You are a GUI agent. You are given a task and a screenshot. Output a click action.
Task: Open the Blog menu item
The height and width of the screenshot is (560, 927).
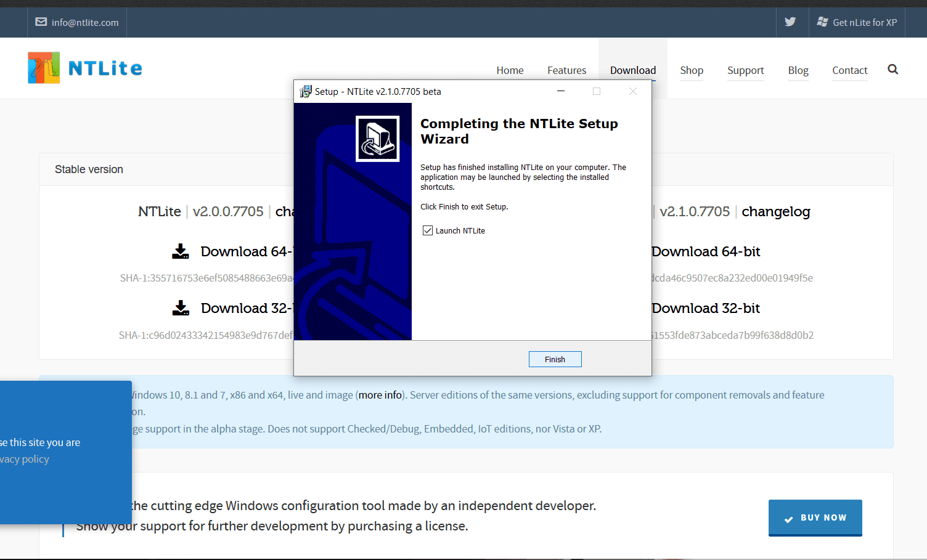798,70
